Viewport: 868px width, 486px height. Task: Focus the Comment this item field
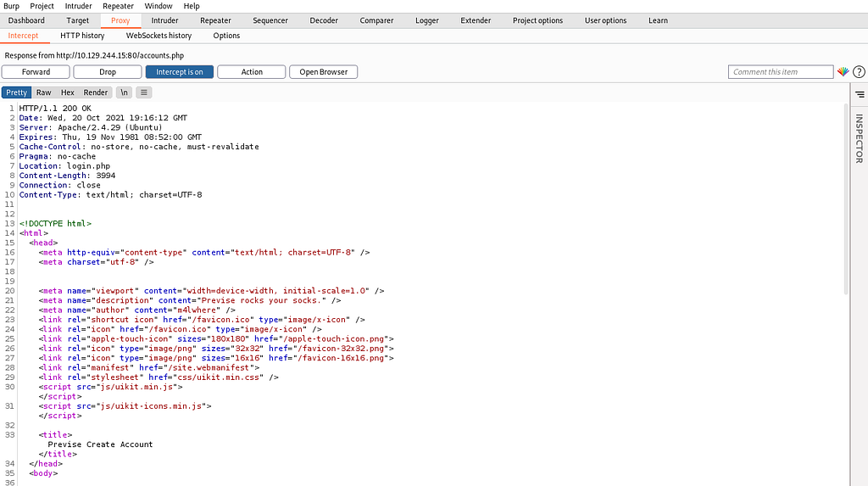tap(781, 72)
